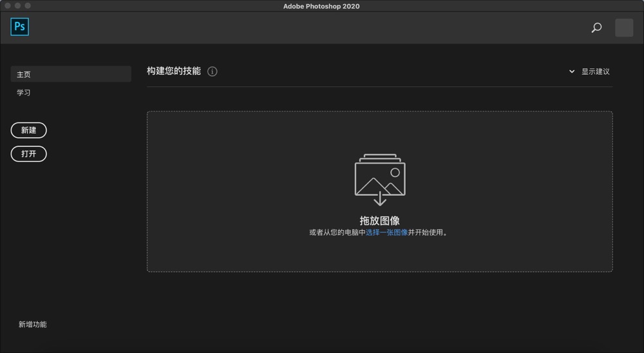
Task: Click the Adobe Photoshop 2020 window title
Action: pyautogui.click(x=321, y=6)
